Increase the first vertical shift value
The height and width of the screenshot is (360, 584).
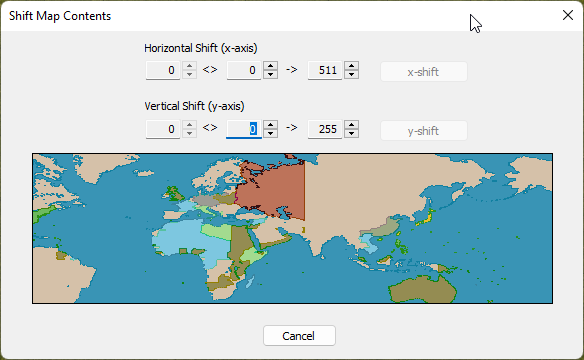point(190,125)
